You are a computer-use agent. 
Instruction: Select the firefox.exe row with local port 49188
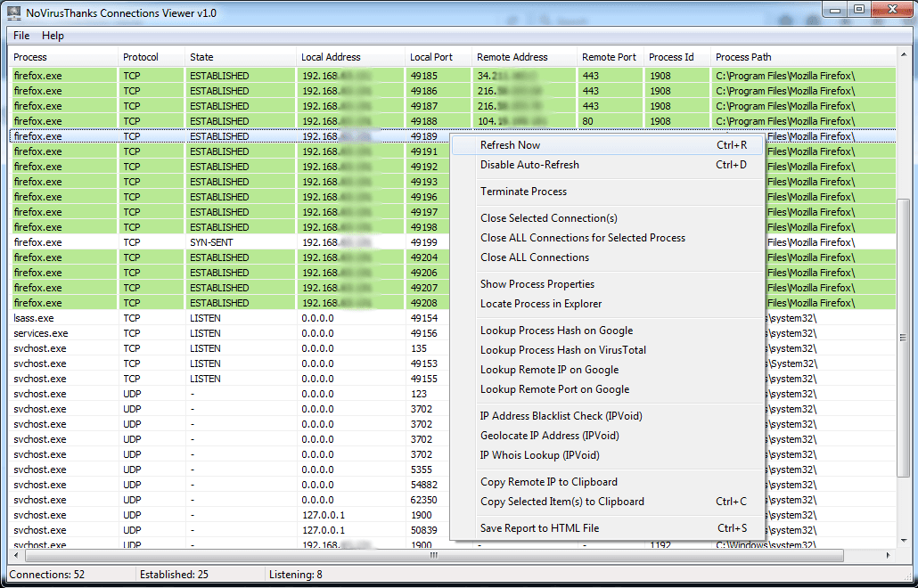(x=454, y=121)
